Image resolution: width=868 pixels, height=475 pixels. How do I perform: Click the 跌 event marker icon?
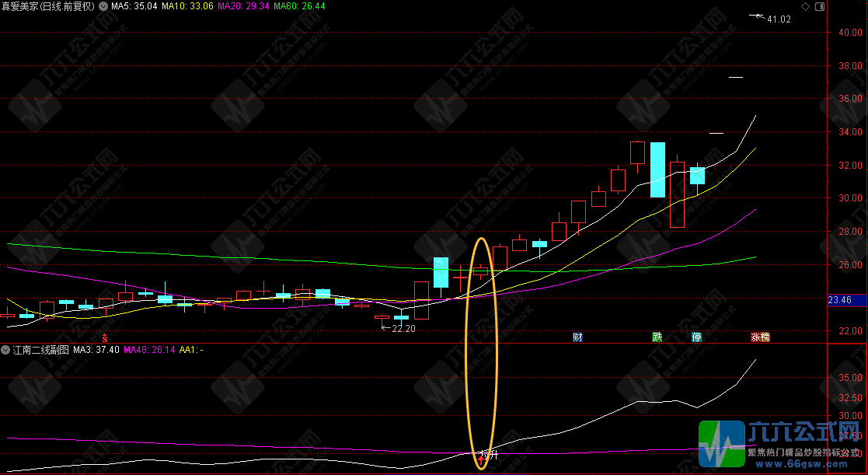[x=657, y=337]
